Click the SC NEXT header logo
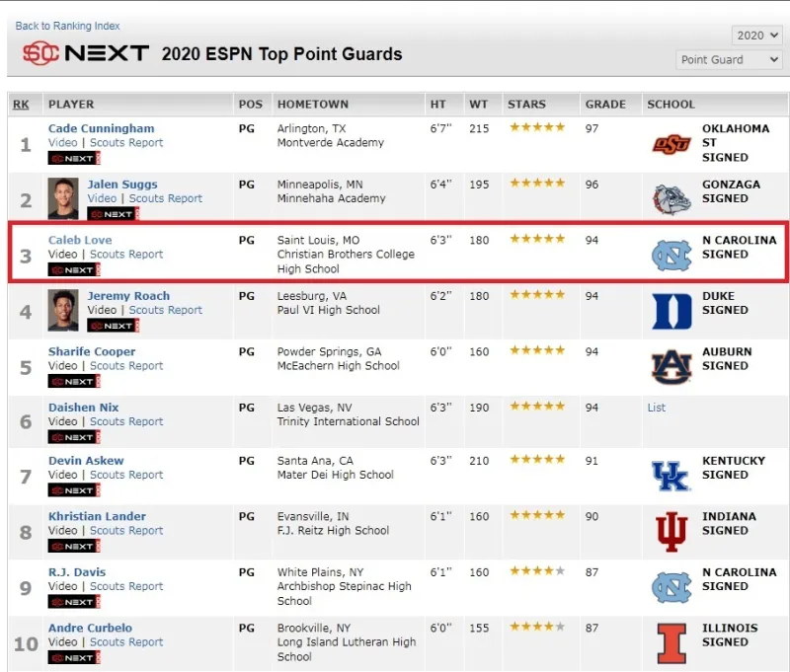Screen dimensions: 790x672 click(x=86, y=53)
